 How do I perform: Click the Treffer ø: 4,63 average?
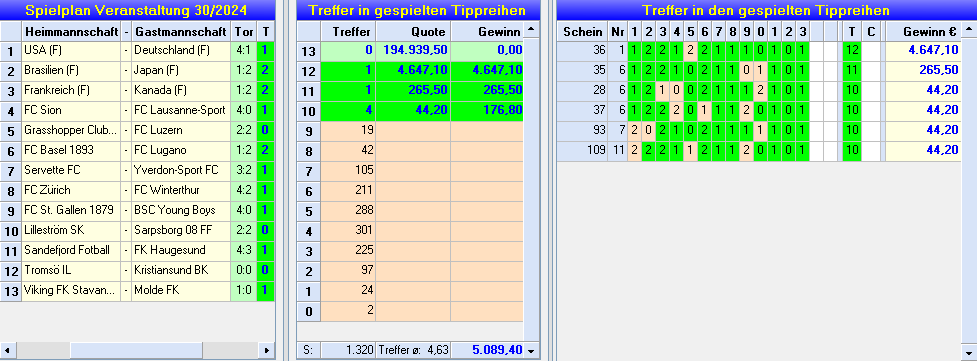412,350
